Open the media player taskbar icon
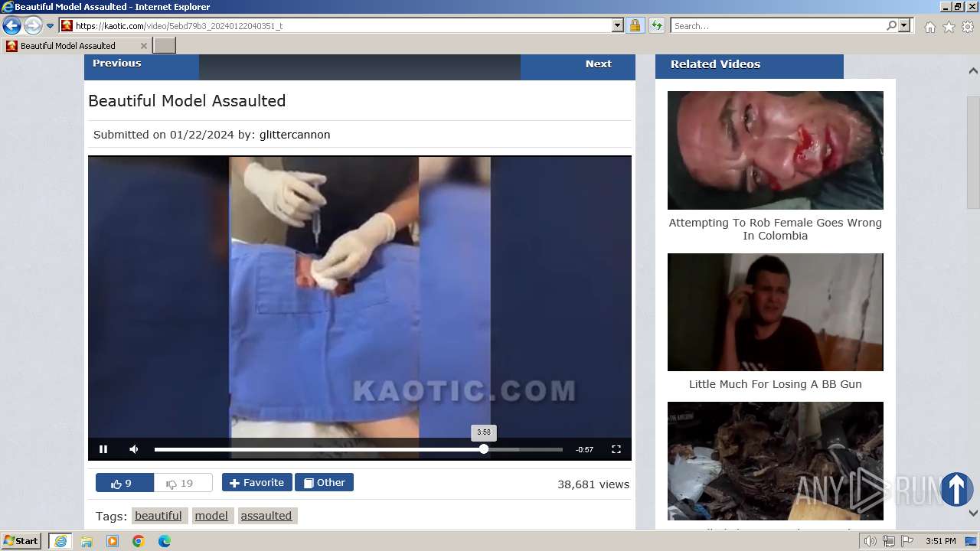Screen dimensions: 980x551 (113, 541)
